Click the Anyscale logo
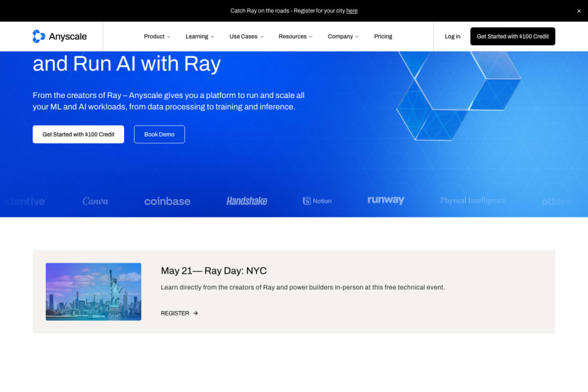588x392 pixels. click(x=60, y=36)
